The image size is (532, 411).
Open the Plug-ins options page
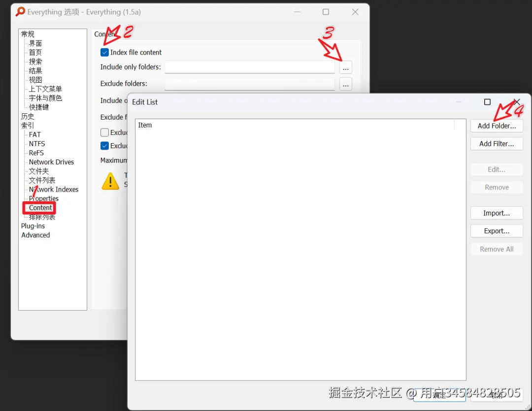click(x=33, y=226)
